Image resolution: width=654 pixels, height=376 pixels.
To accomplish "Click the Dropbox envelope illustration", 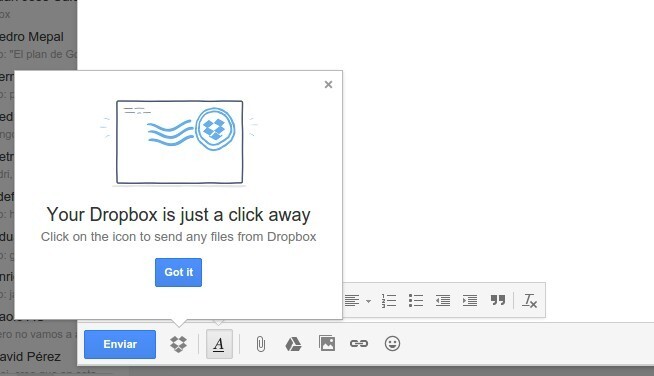I will point(179,142).
